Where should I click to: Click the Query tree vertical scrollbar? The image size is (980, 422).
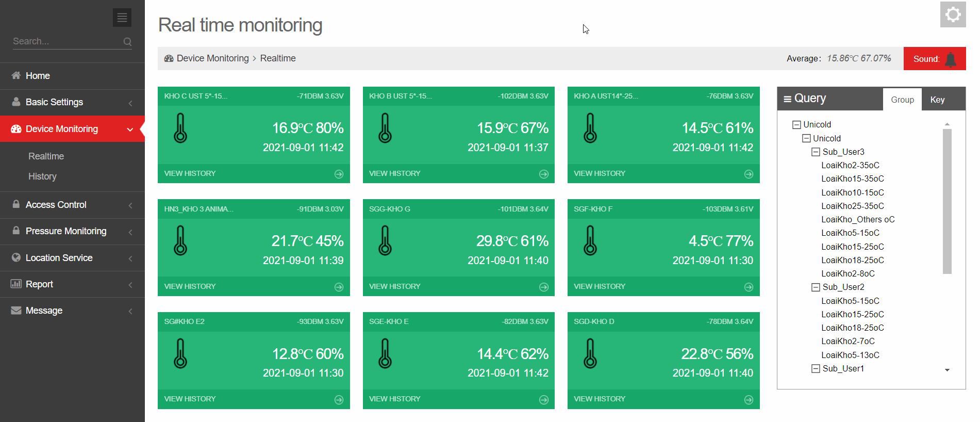pos(946,201)
